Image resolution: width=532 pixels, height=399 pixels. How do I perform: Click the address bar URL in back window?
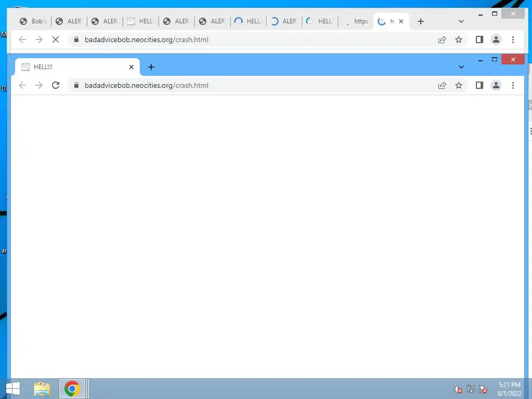click(x=147, y=39)
